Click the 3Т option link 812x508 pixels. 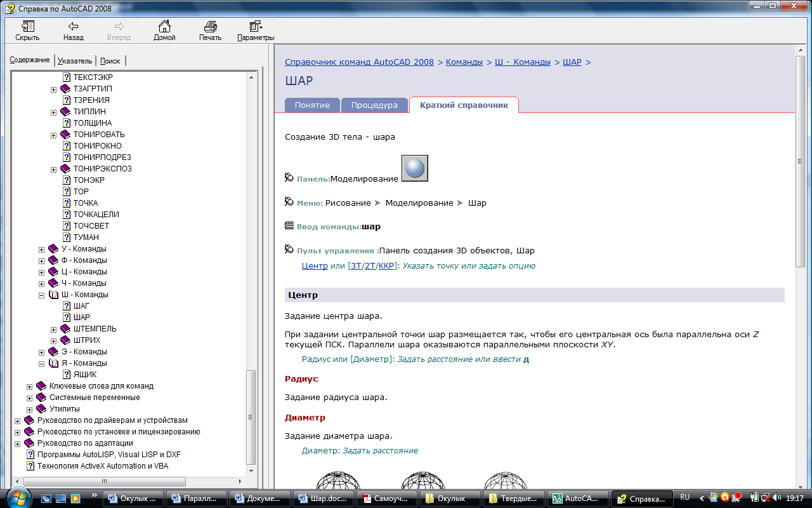[x=356, y=266]
